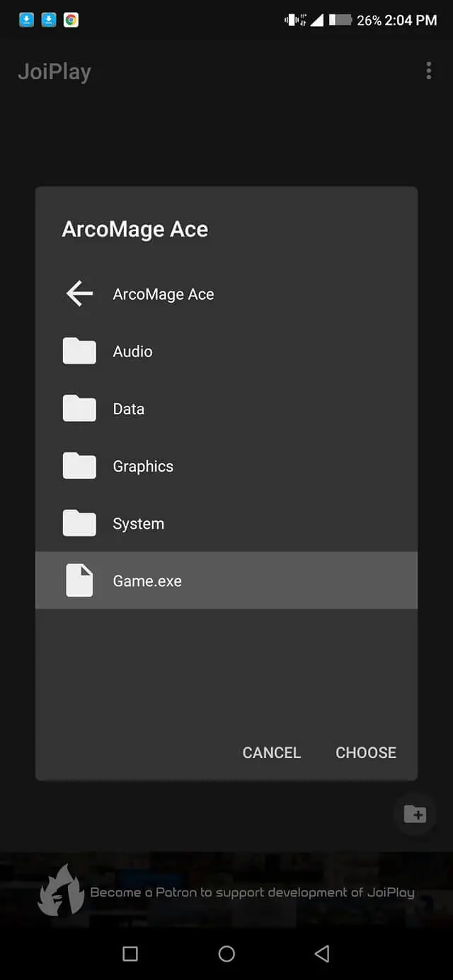The image size is (453, 980).
Task: Click the CHOOSE button
Action: click(x=366, y=752)
